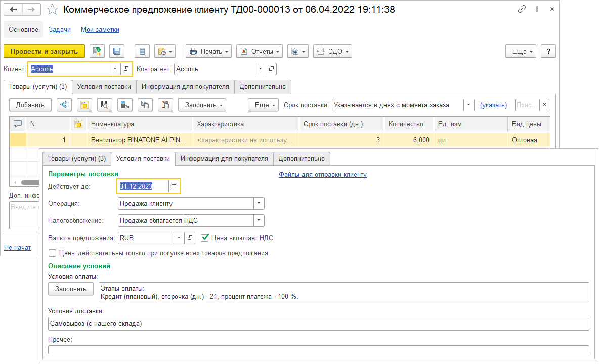Click the (указать) link
The height and width of the screenshot is (364, 600).
coord(494,105)
